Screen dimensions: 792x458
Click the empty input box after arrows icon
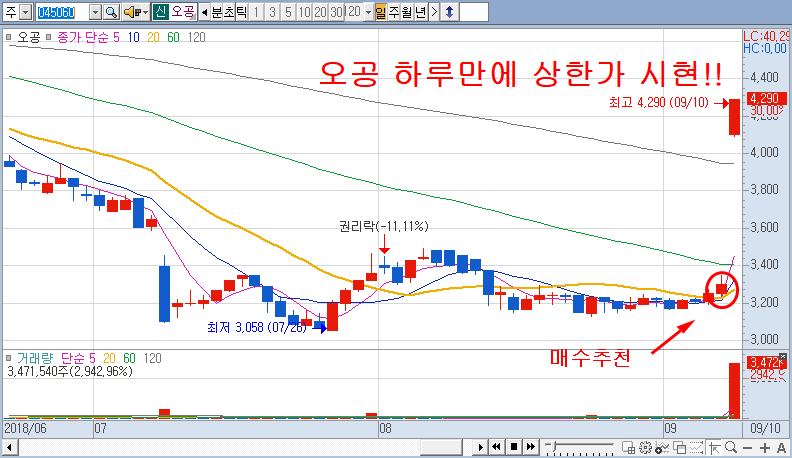click(x=474, y=12)
